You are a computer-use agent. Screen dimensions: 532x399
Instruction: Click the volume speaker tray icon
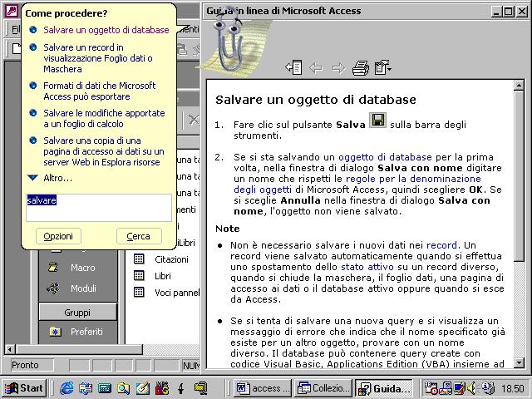click(x=471, y=388)
